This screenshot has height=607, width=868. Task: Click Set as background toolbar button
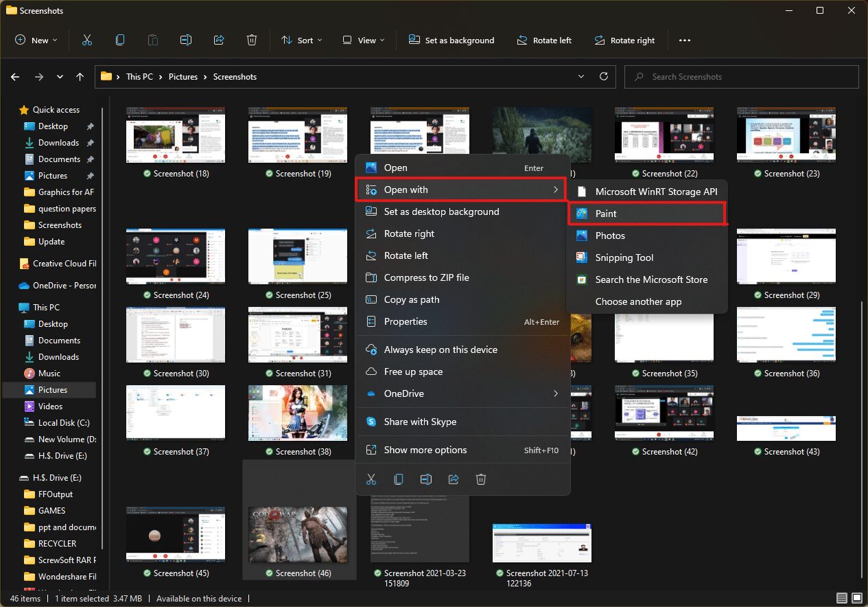tap(451, 41)
